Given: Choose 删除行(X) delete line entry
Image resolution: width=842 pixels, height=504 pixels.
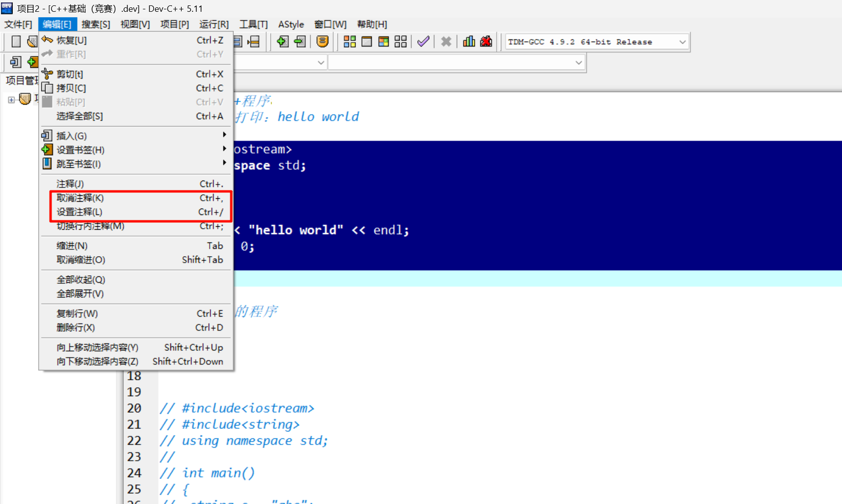Looking at the screenshot, I should (x=136, y=328).
